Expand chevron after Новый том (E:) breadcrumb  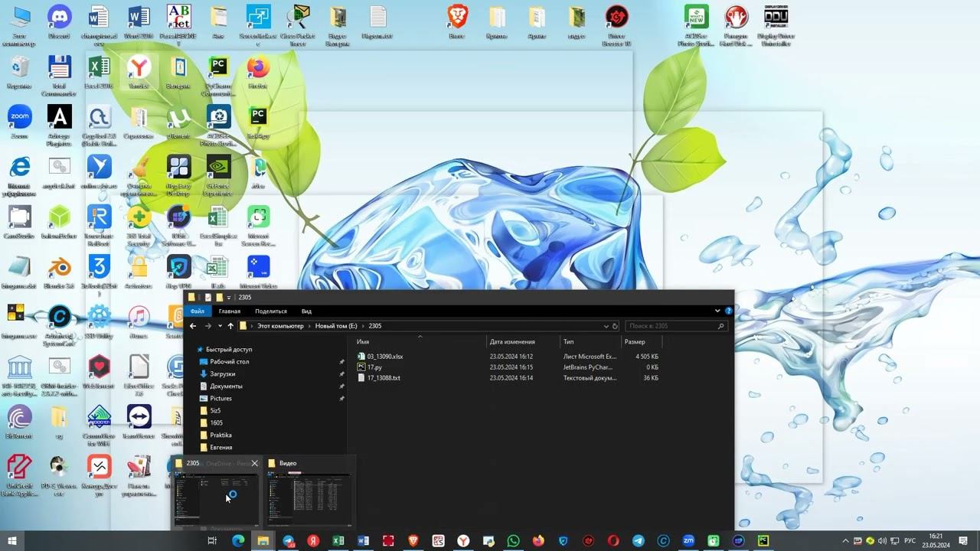click(363, 326)
